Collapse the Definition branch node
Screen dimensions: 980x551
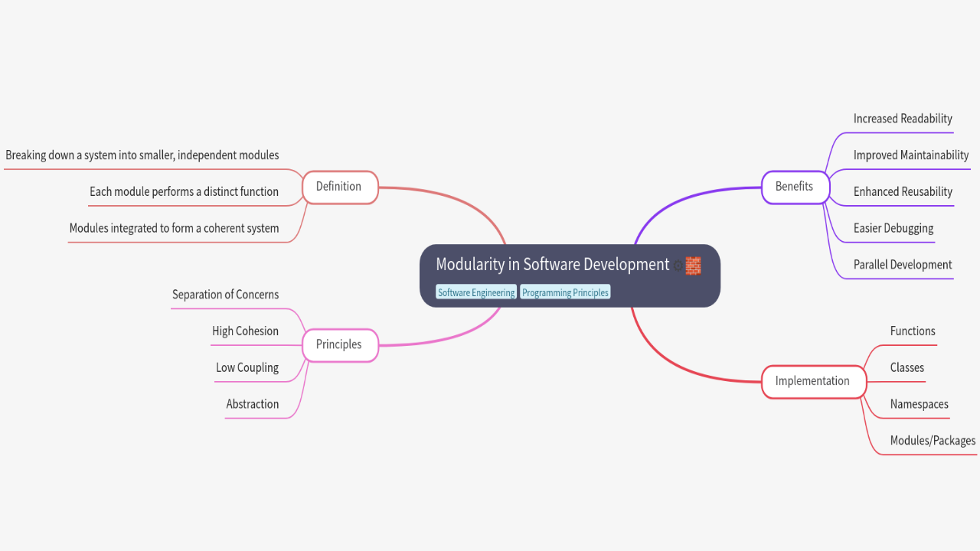(x=338, y=187)
